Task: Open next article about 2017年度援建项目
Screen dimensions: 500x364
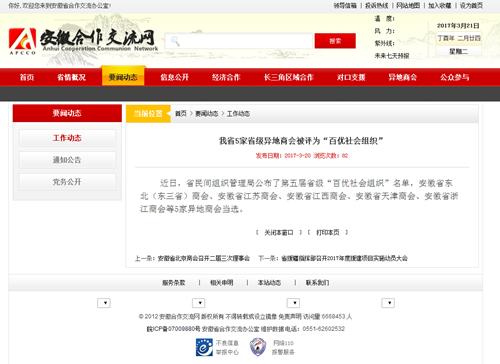Action: 344,258
